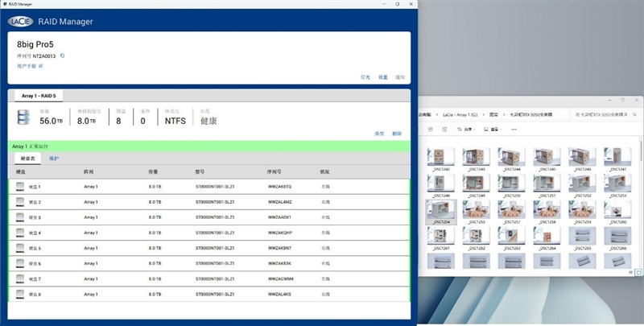This screenshot has height=326, width=644.
Task: Click the green Array 1 status banner
Action: 209,146
